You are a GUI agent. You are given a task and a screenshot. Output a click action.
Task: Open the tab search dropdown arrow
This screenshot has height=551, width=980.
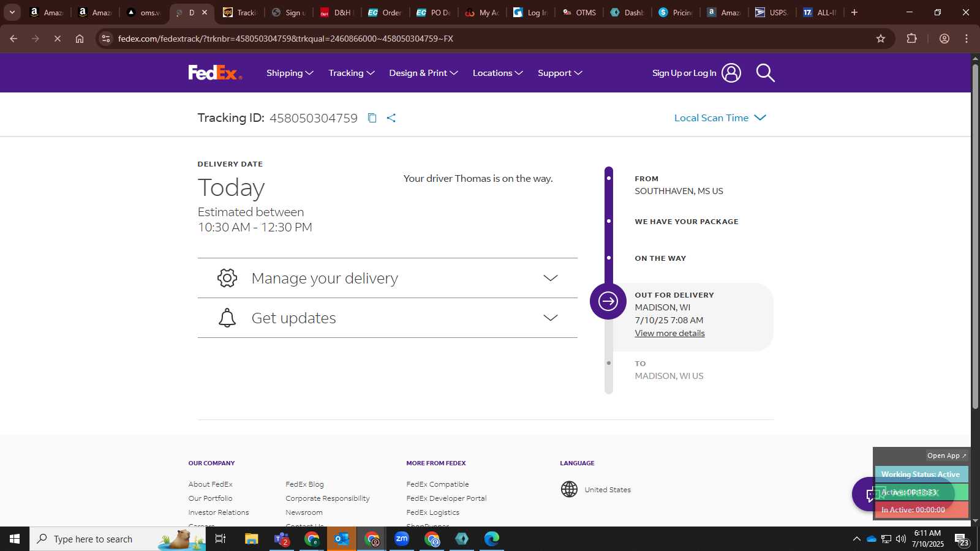click(12, 12)
